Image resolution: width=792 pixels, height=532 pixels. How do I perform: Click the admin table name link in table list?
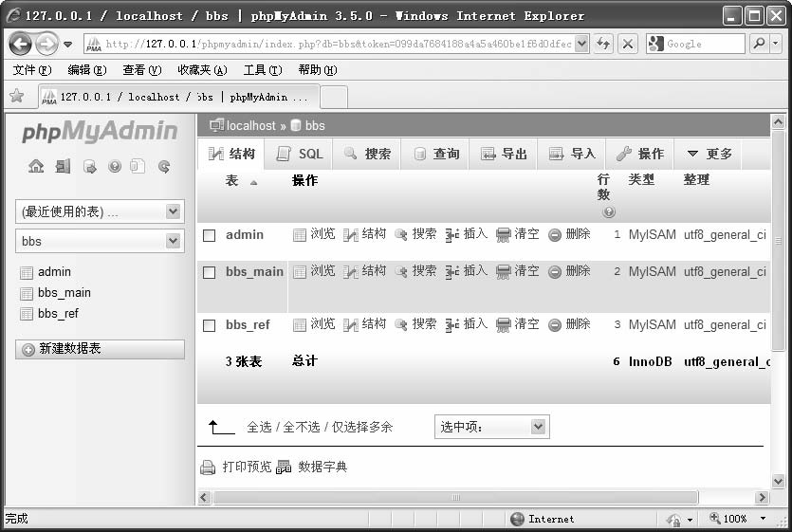(x=245, y=235)
